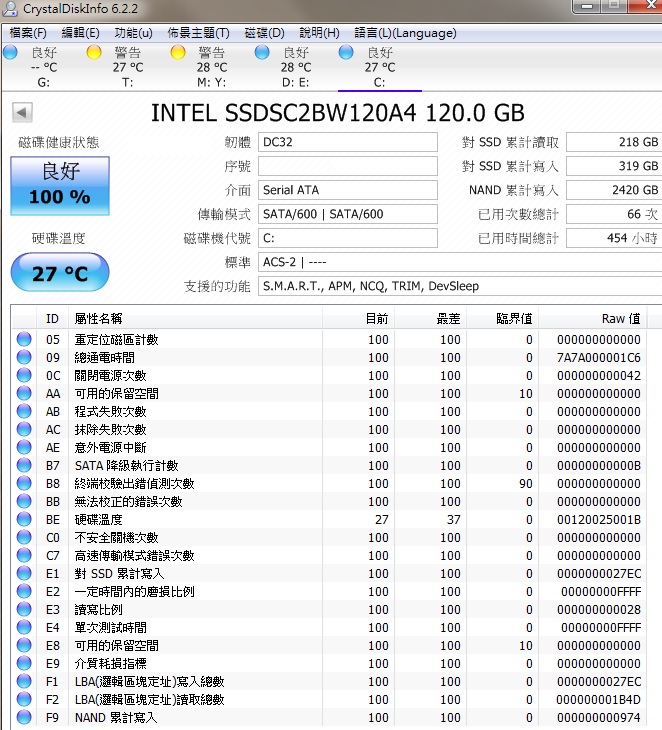Click status icon of attribute F2

[x=24, y=699]
